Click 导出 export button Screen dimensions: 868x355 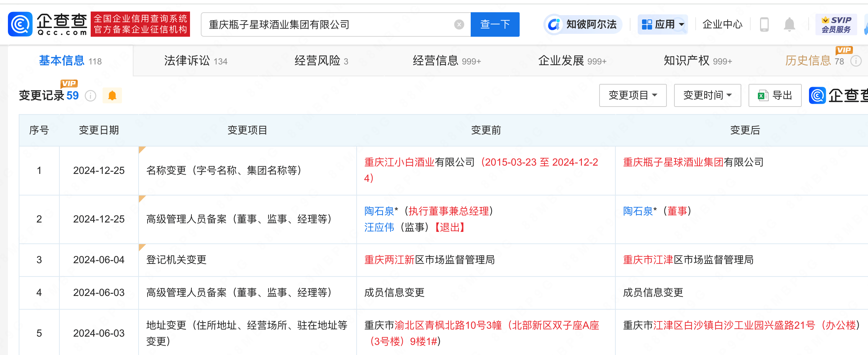pyautogui.click(x=775, y=95)
